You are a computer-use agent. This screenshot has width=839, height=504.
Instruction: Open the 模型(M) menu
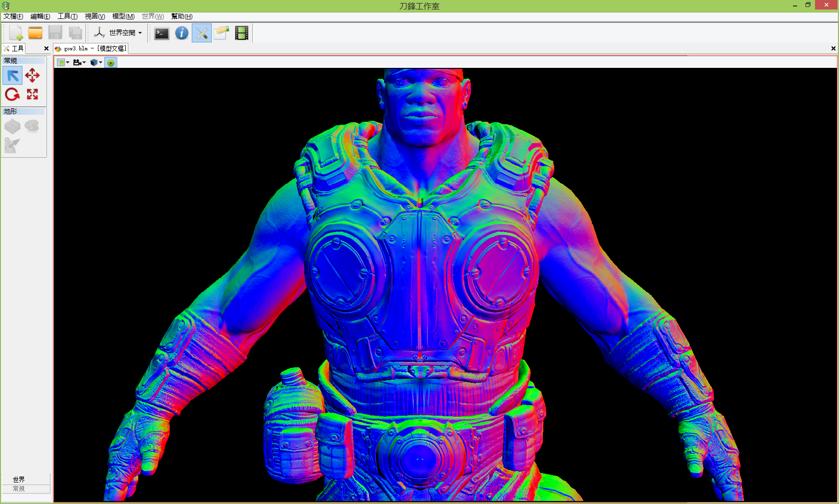pyautogui.click(x=123, y=16)
